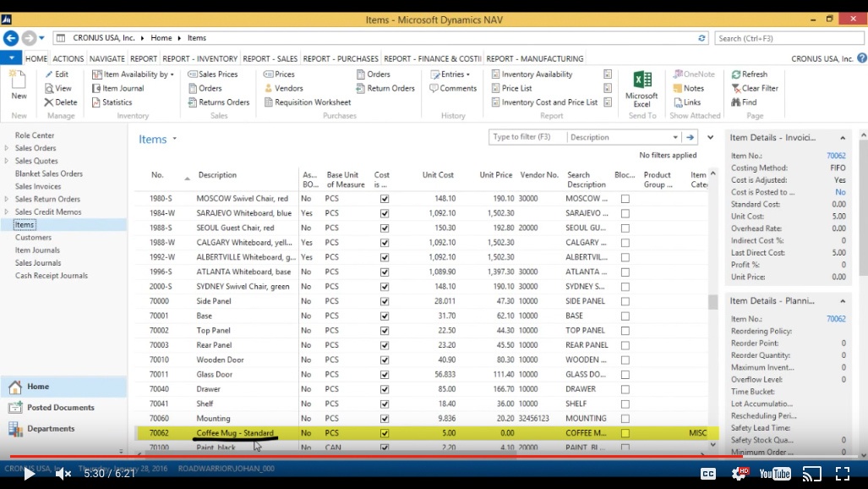Image resolution: width=868 pixels, height=489 pixels.
Task: Expand Sales Orders in navigation pane
Action: coord(7,148)
